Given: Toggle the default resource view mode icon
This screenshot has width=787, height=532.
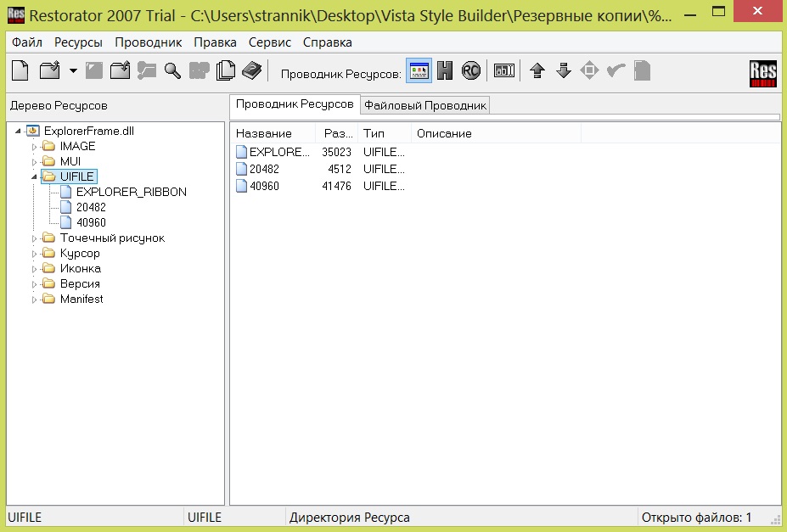Looking at the screenshot, I should [x=419, y=71].
